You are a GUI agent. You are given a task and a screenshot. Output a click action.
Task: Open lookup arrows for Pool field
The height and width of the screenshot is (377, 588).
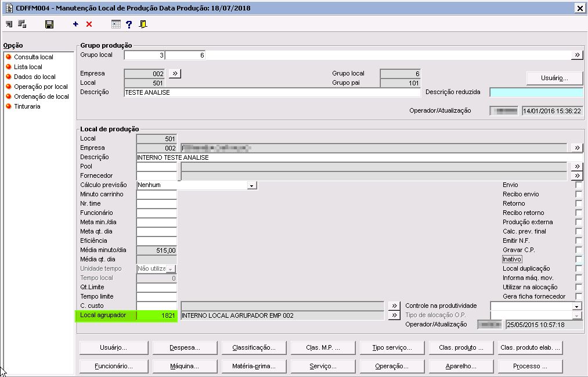coord(577,166)
